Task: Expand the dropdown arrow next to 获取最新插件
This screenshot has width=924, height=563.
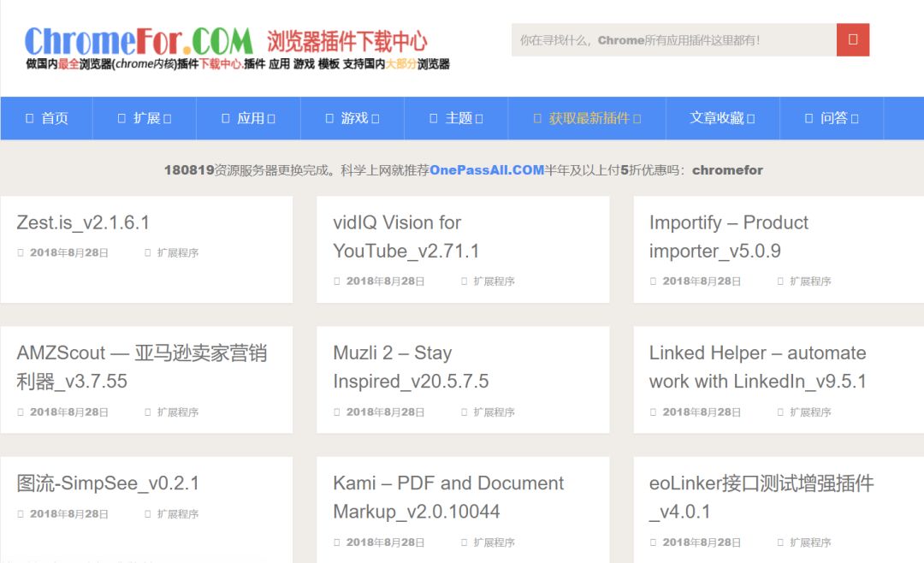Action: (x=637, y=119)
